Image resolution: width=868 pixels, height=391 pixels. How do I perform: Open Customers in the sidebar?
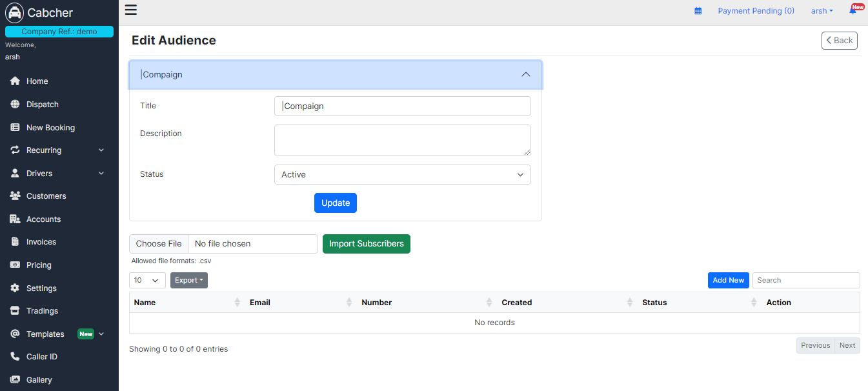tap(46, 196)
